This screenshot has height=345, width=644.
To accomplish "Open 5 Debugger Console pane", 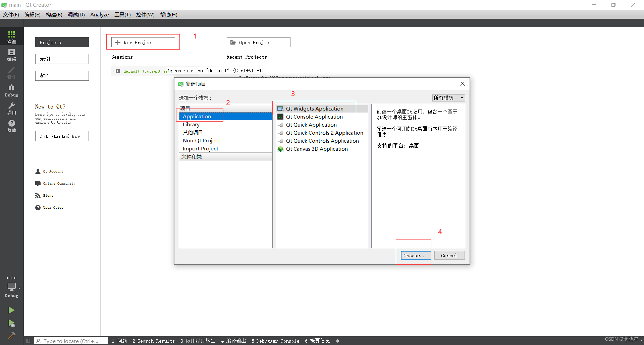I will tap(275, 341).
